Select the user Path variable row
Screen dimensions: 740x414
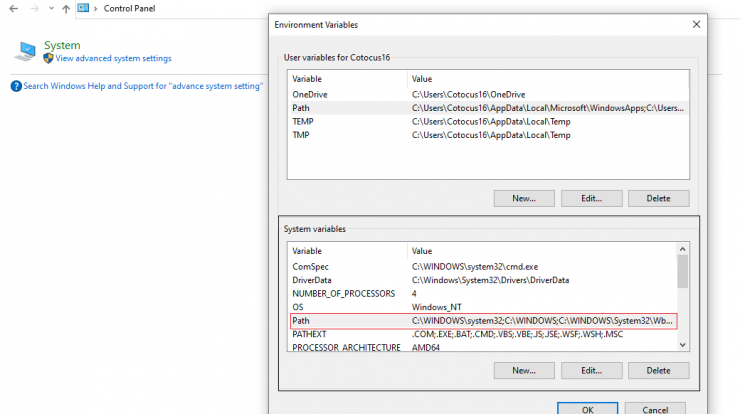[488, 108]
